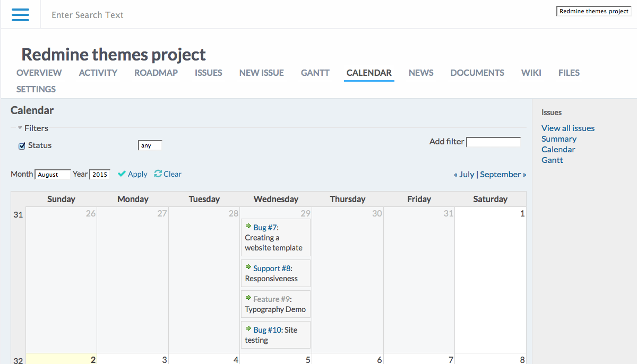Open the New Issue tab
The image size is (637, 364).
click(x=262, y=73)
